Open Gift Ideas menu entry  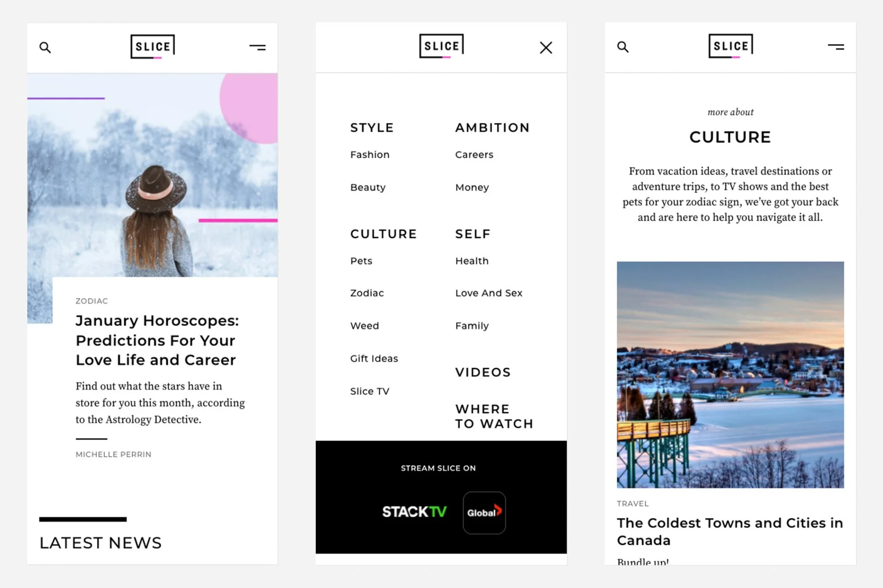tap(374, 359)
